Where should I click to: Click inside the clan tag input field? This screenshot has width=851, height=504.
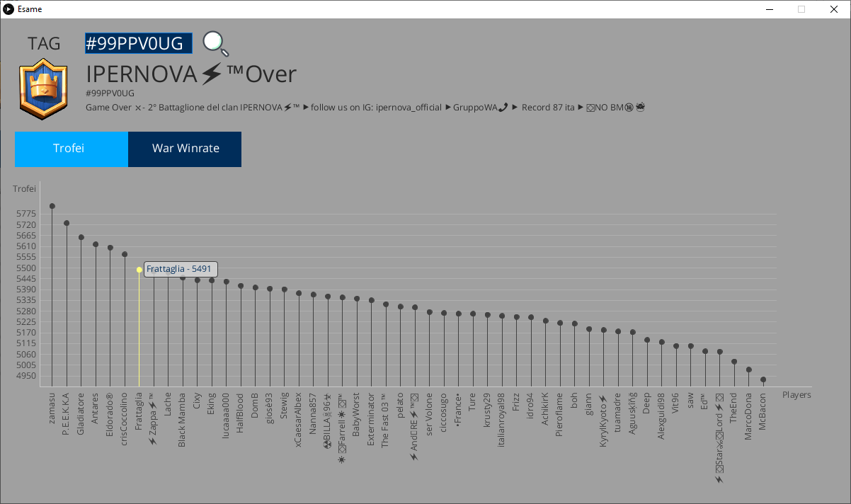pyautogui.click(x=139, y=43)
